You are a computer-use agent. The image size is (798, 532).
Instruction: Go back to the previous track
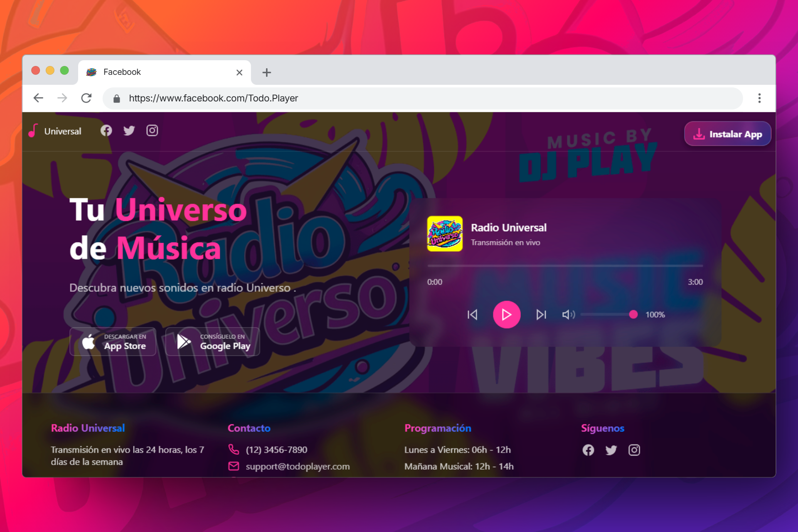point(473,315)
